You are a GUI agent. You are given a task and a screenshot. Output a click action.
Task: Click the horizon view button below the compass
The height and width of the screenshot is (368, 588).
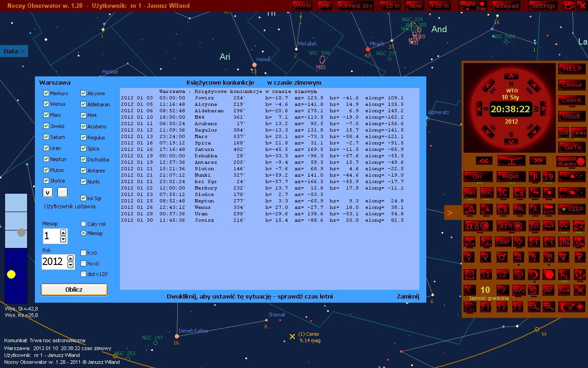(511, 161)
